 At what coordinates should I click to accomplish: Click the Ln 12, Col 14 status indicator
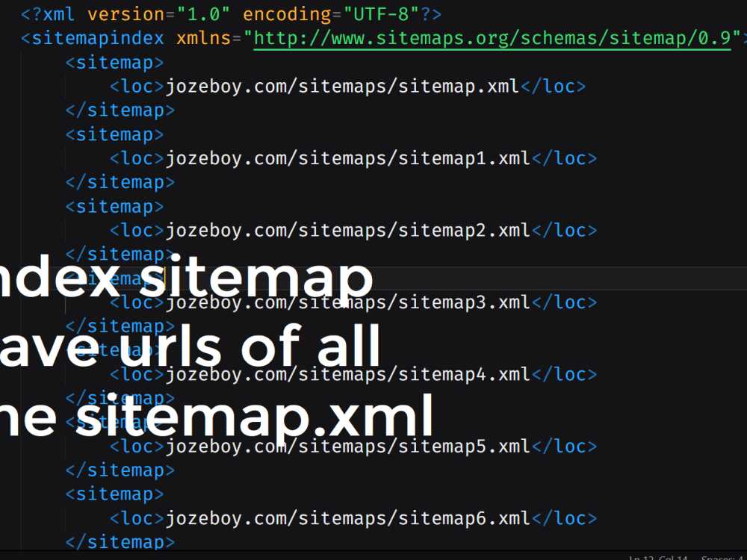pyautogui.click(x=657, y=558)
